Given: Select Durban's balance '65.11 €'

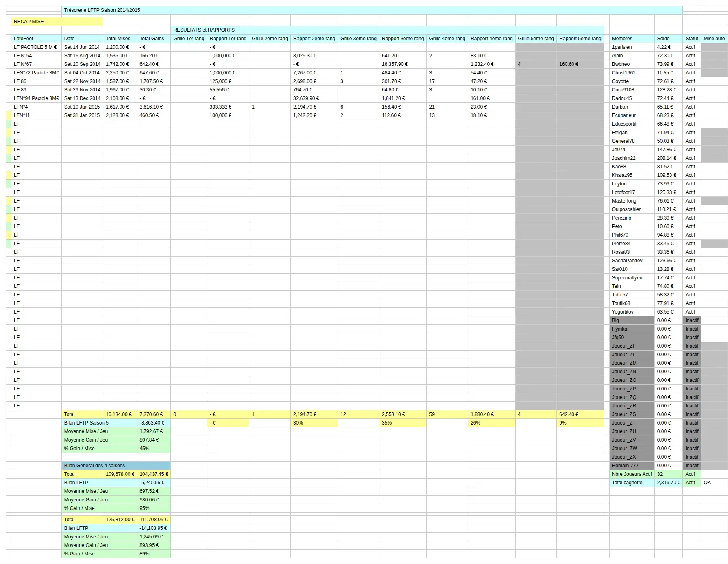Looking at the screenshot, I should [669, 107].
